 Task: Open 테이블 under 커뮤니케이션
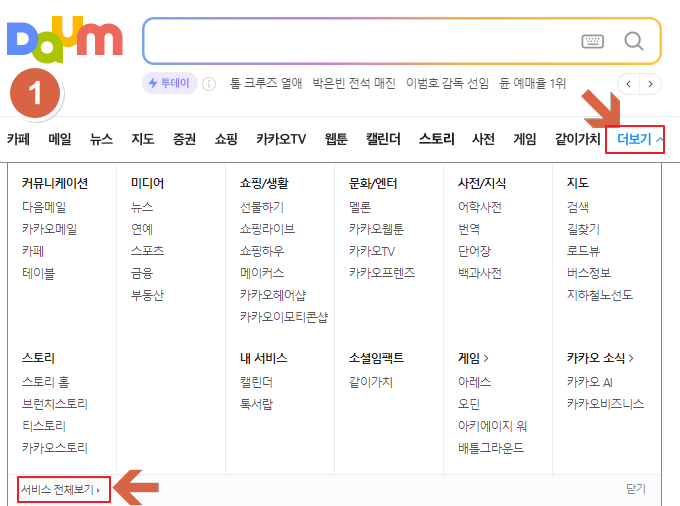pos(39,273)
